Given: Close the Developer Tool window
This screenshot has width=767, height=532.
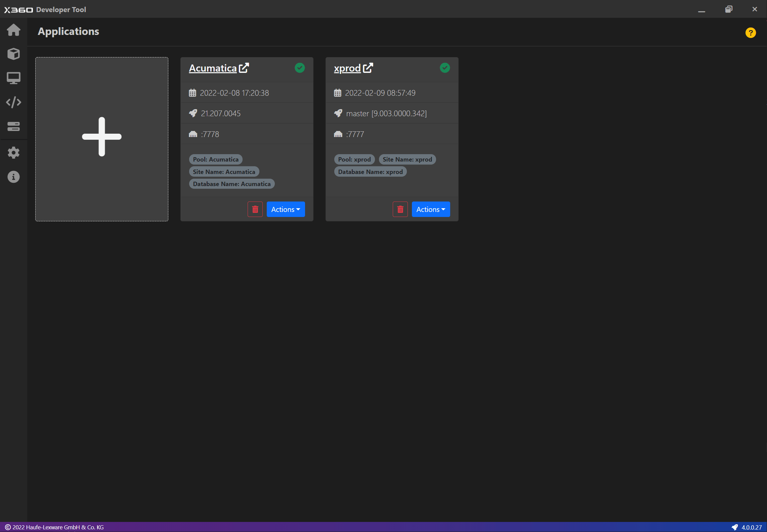Looking at the screenshot, I should (x=755, y=9).
